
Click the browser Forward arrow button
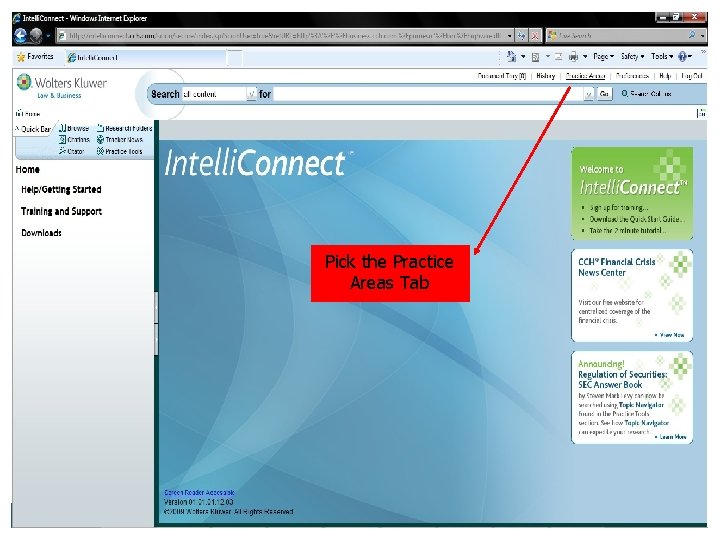click(x=36, y=35)
